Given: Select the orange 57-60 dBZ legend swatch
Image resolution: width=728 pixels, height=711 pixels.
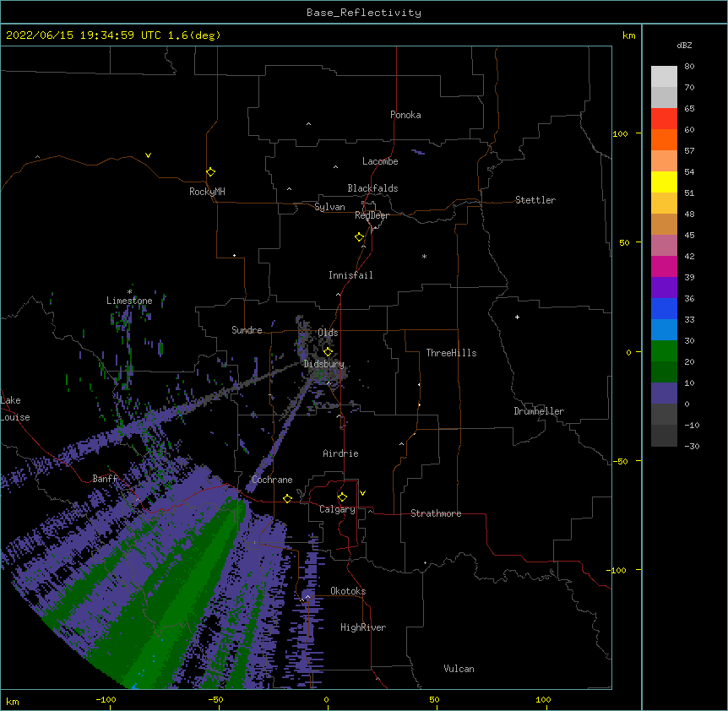Looking at the screenshot, I should click(664, 139).
